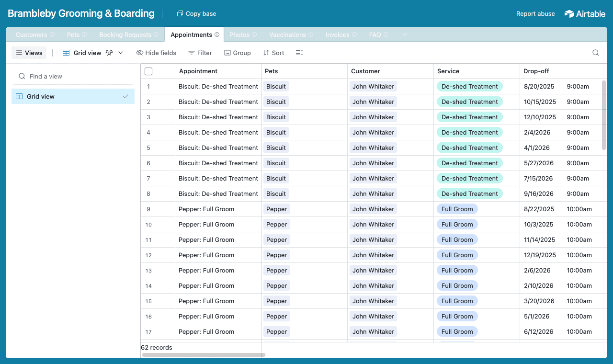613x364 pixels.
Task: Open the Group options
Action: pyautogui.click(x=238, y=53)
